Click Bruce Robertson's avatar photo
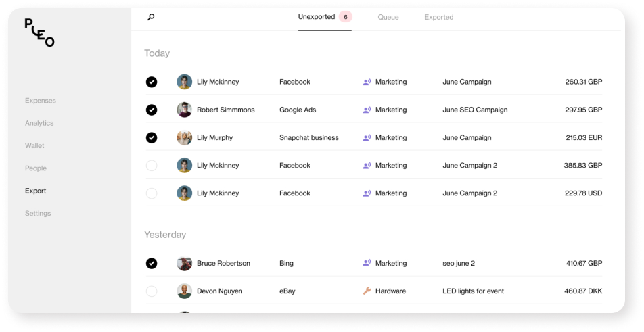The image size is (644, 332). [185, 264]
